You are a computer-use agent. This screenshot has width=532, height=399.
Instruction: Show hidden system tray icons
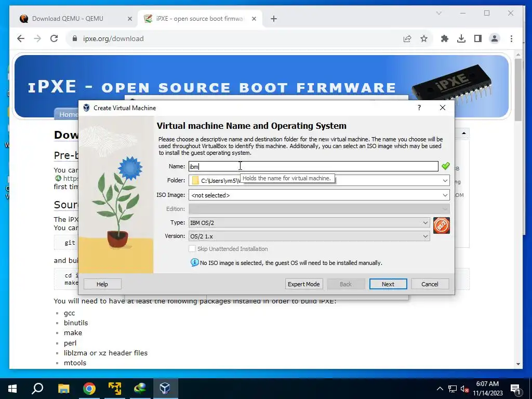pos(440,389)
